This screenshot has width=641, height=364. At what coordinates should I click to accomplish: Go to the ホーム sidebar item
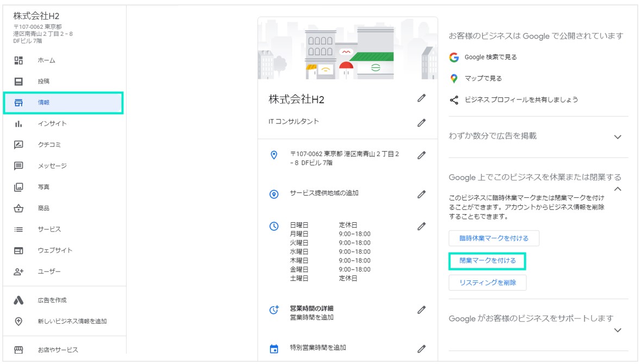coord(46,60)
